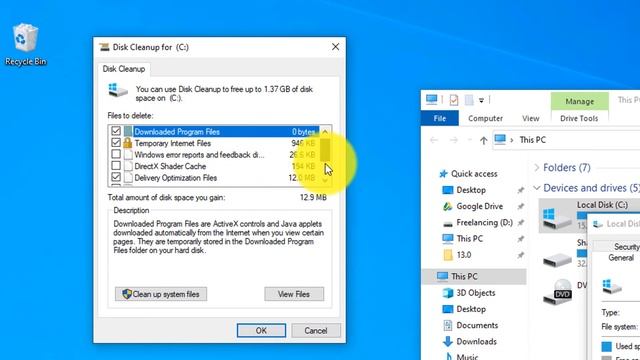Click the Clean up system files button
This screenshot has width=640, height=360.
point(161,294)
